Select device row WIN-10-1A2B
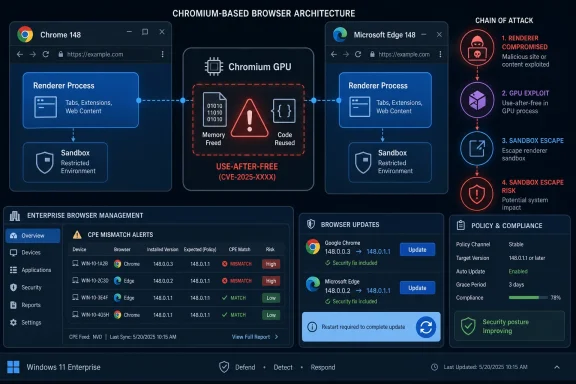 point(176,264)
